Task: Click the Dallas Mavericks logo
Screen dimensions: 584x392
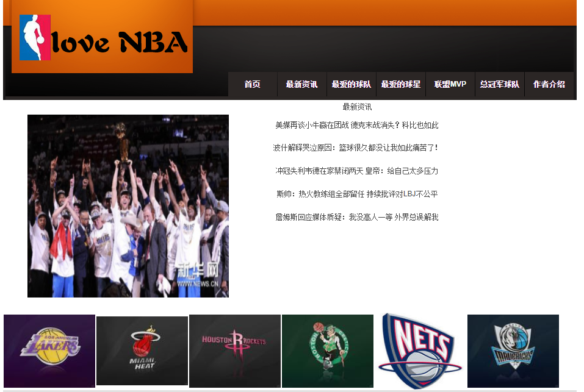Action: click(513, 351)
